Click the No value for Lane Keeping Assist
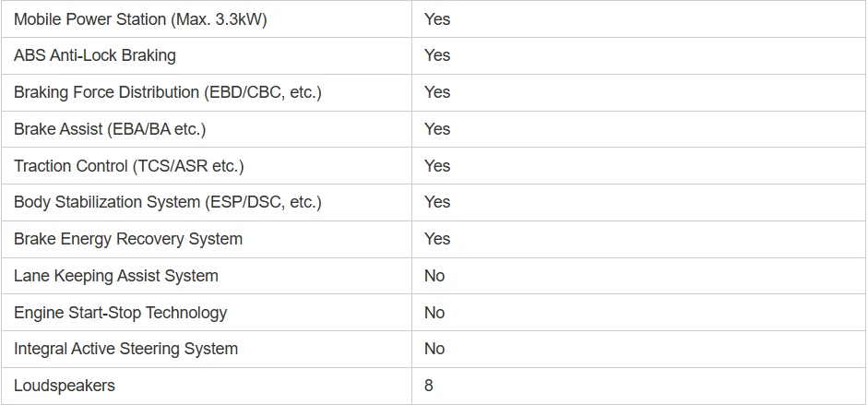Image resolution: width=868 pixels, height=405 pixels. [434, 276]
